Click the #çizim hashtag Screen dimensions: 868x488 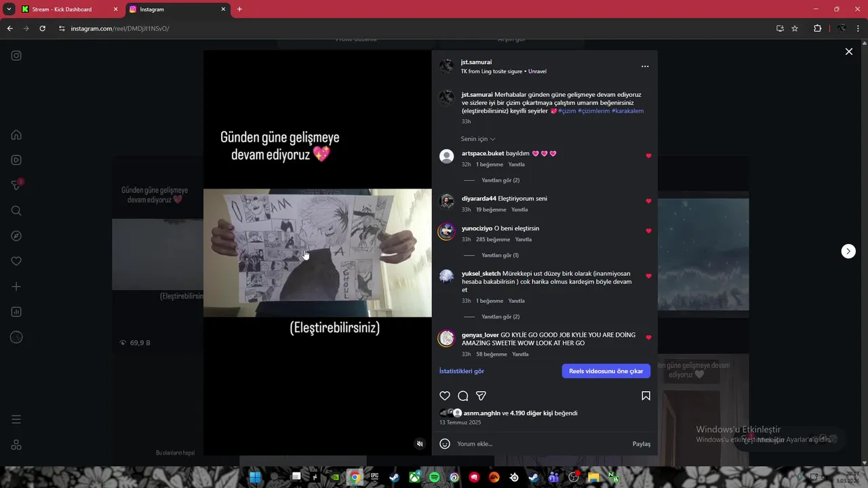tap(567, 111)
